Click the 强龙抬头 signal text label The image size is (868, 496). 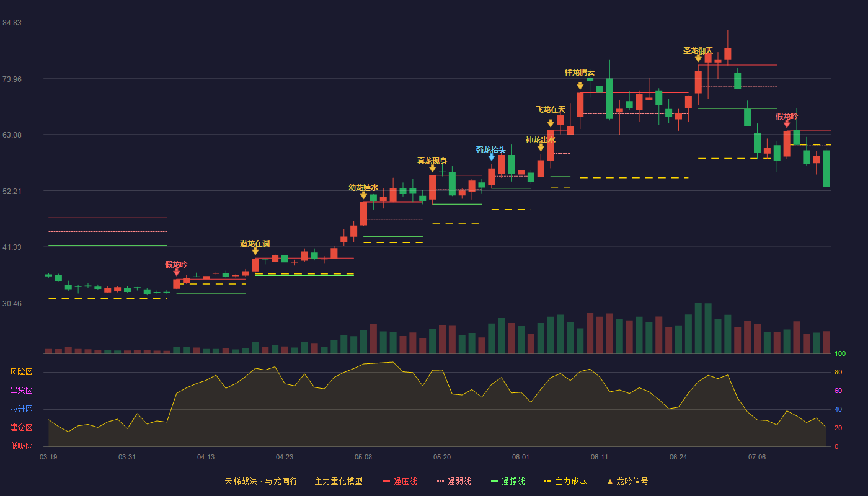tap(491, 149)
